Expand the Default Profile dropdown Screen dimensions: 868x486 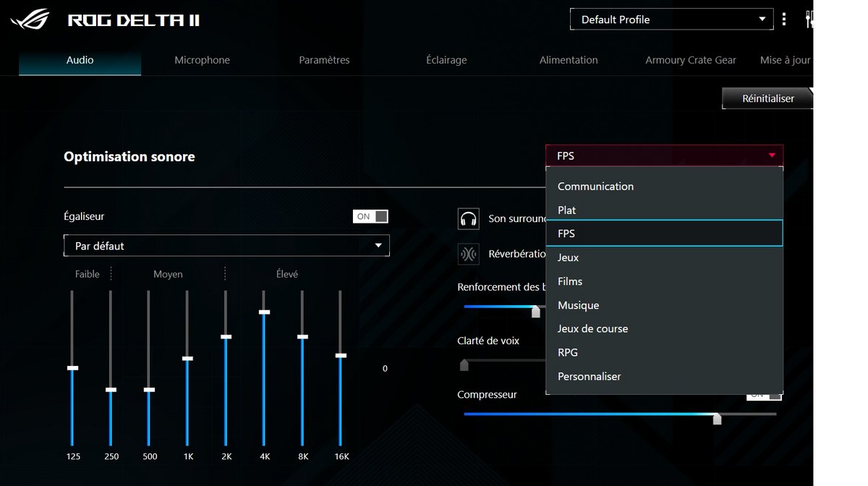click(672, 20)
